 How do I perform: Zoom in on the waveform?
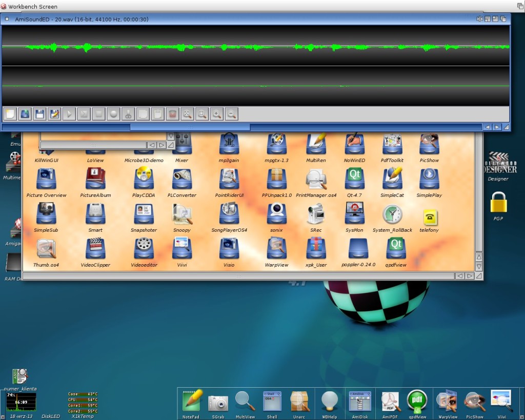pos(216,114)
